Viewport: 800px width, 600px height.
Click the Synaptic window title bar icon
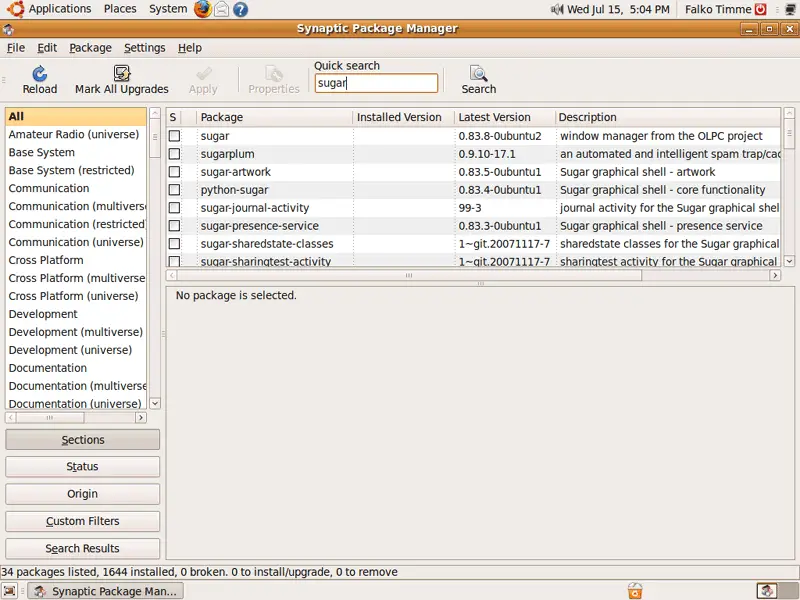click(8, 29)
